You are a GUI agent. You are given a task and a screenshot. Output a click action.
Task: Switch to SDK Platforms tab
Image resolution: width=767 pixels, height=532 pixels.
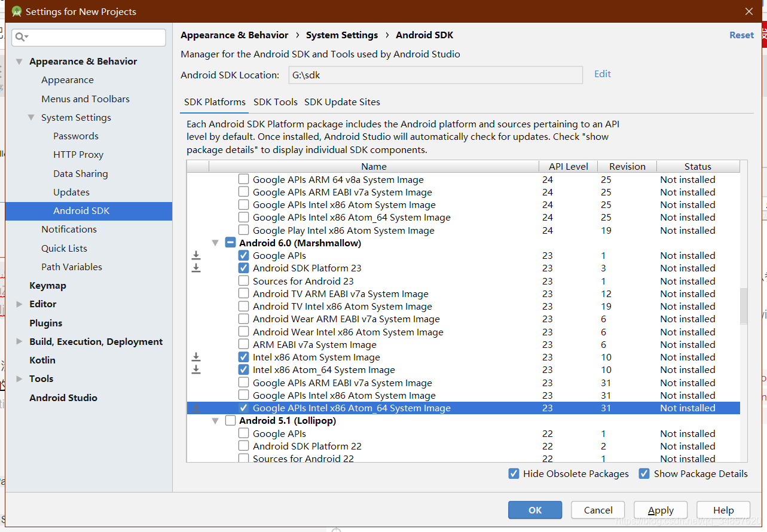(x=215, y=102)
